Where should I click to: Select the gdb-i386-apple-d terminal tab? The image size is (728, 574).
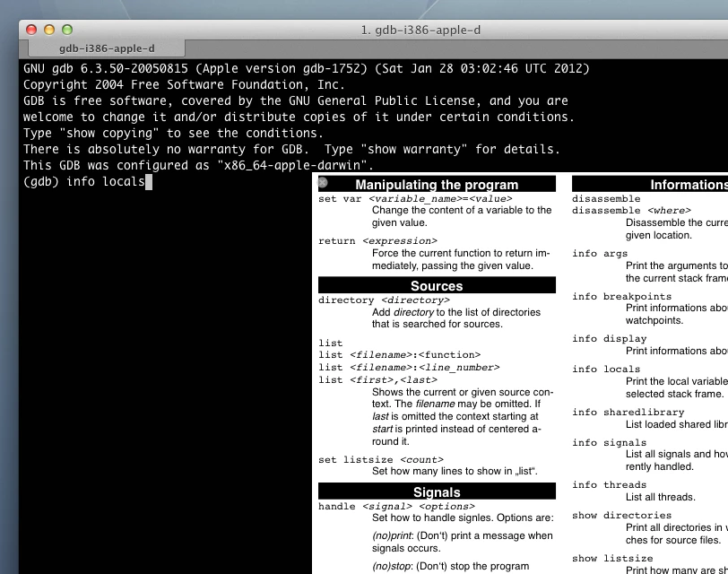[107, 48]
